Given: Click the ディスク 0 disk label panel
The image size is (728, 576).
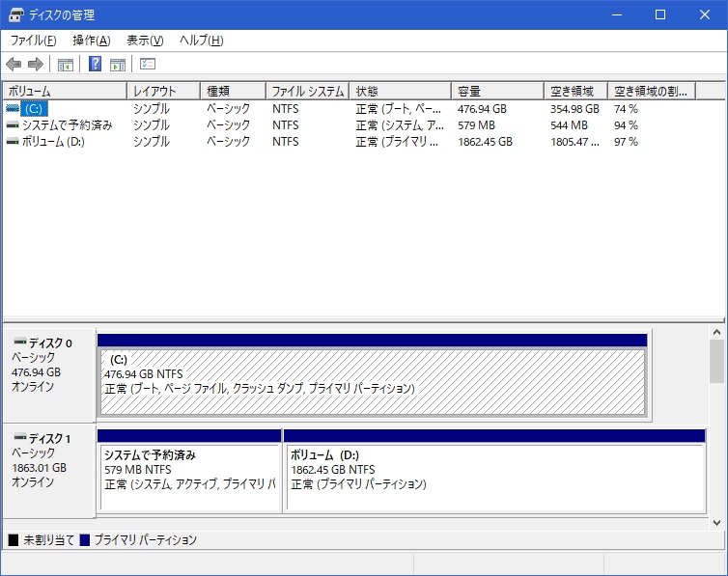Looking at the screenshot, I should tap(48, 375).
